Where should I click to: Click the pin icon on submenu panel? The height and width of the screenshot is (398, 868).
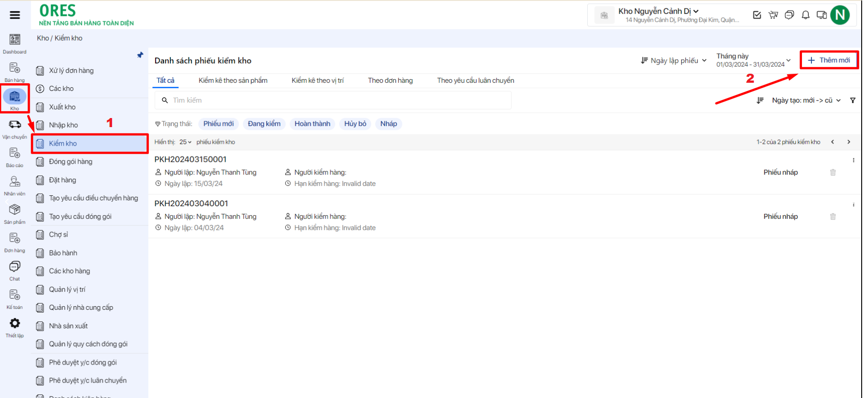click(140, 55)
